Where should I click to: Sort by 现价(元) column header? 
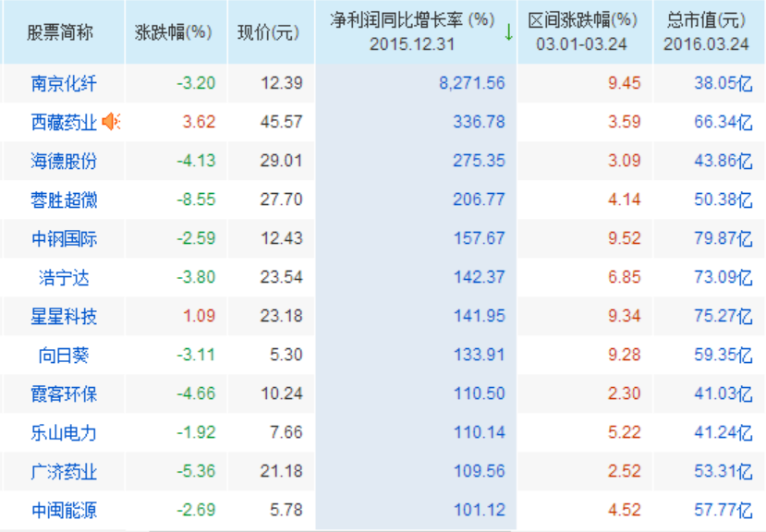click(268, 32)
